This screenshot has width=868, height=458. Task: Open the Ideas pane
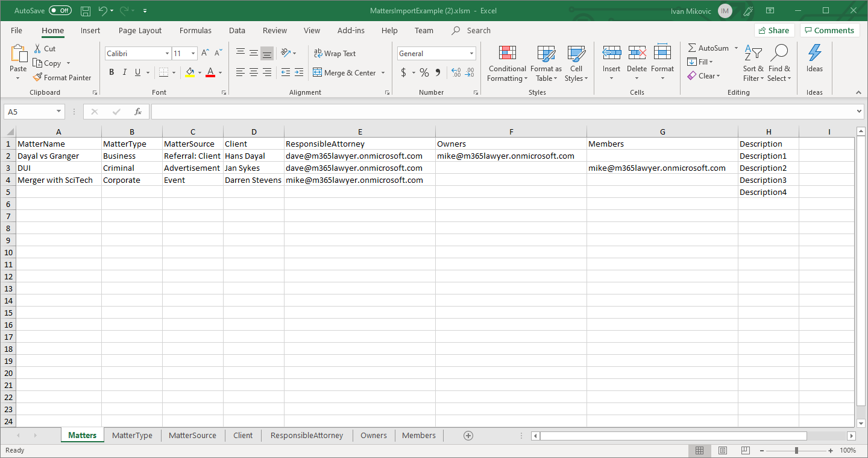tap(814, 59)
